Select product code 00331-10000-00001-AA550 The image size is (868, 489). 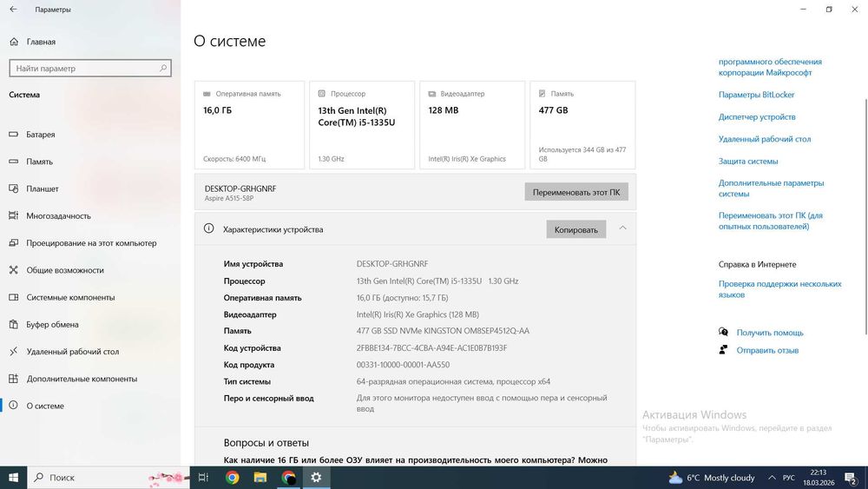pos(403,365)
